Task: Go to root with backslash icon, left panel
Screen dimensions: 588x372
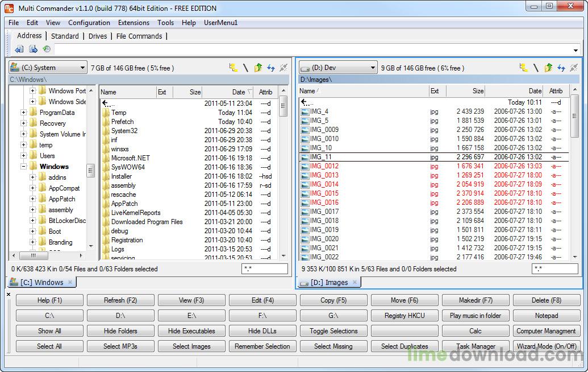Action: click(x=245, y=68)
